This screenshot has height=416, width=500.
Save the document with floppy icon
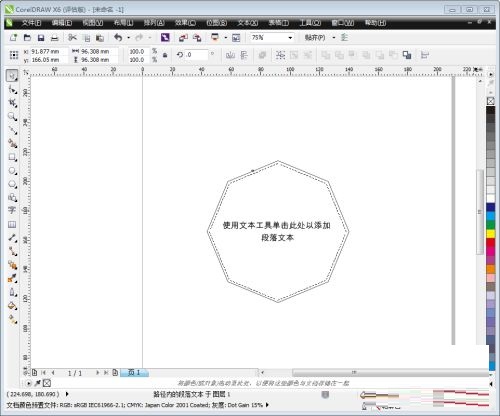coord(41,38)
